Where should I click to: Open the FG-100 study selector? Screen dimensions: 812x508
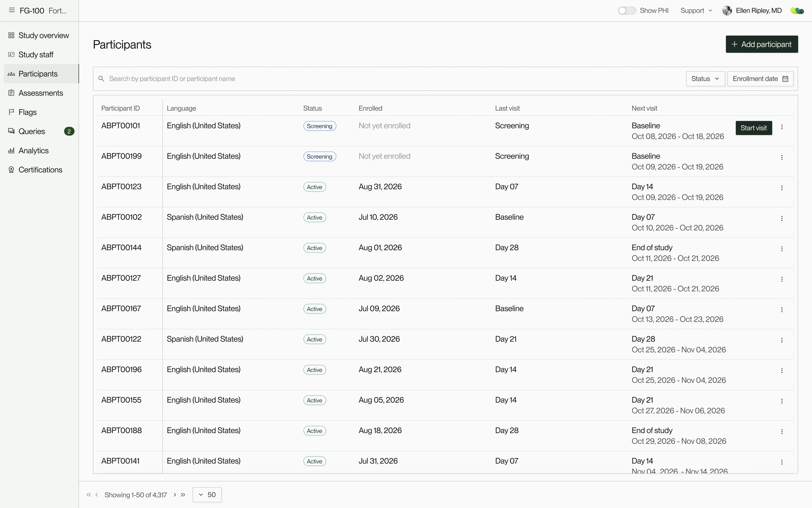[43, 10]
